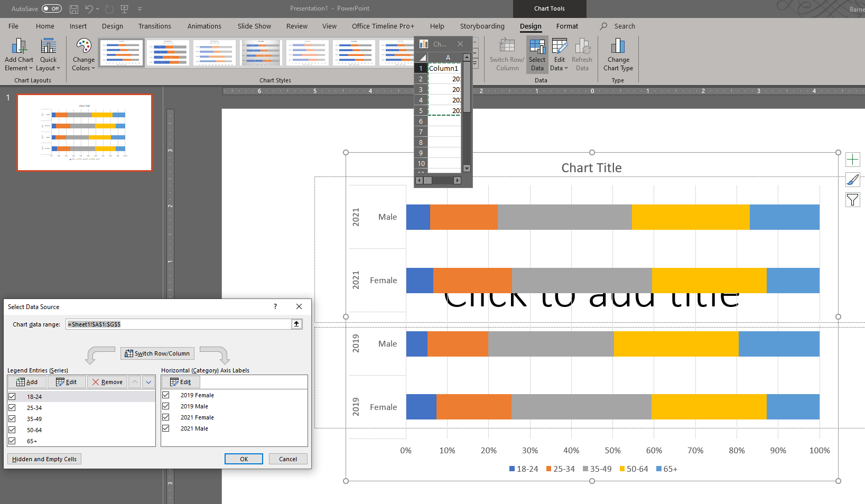This screenshot has width=865, height=504.
Task: Click Start From Beginning presentation icon
Action: [125, 9]
